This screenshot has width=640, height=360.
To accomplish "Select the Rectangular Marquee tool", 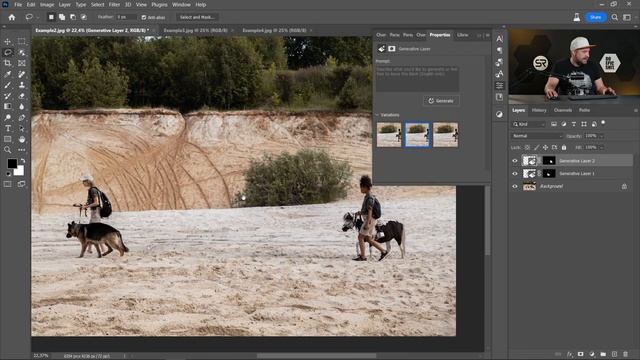I will click(x=22, y=42).
